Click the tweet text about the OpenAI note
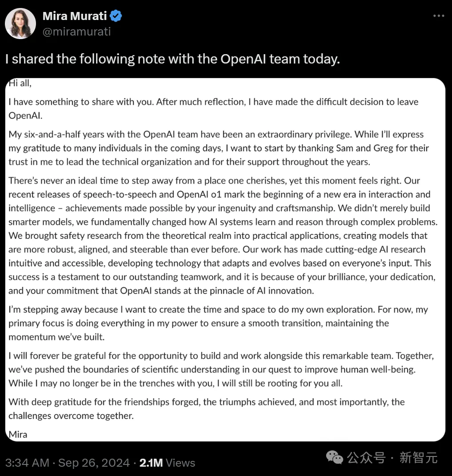 pyautogui.click(x=172, y=59)
